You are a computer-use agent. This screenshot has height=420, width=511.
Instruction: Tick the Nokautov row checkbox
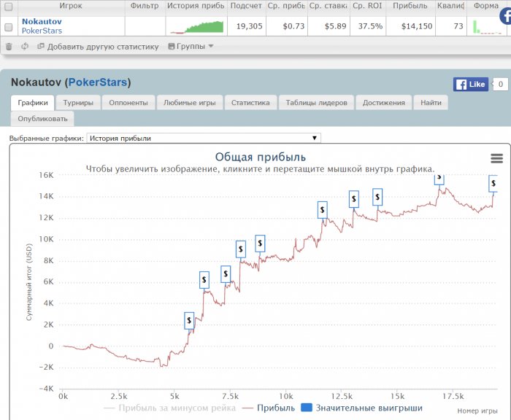point(9,27)
